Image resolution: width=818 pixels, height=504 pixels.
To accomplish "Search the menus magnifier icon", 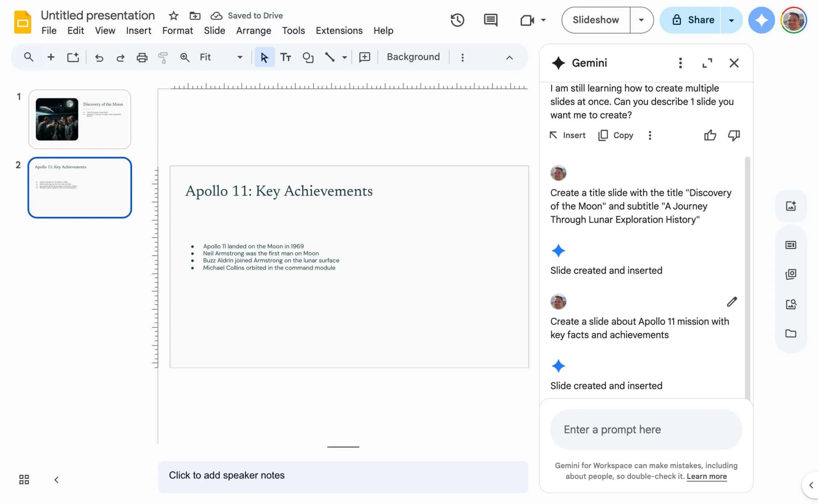I will pyautogui.click(x=29, y=57).
